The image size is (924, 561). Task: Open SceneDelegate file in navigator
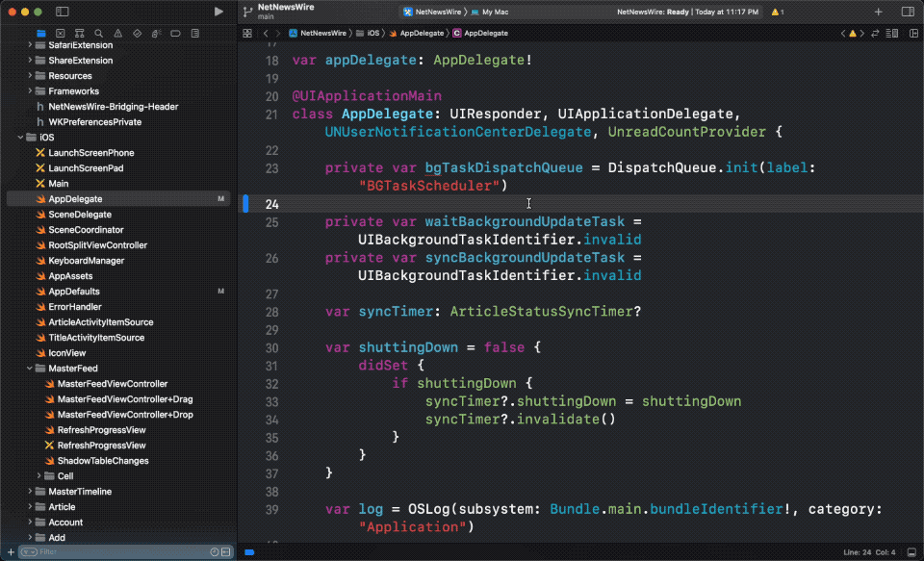[80, 215]
